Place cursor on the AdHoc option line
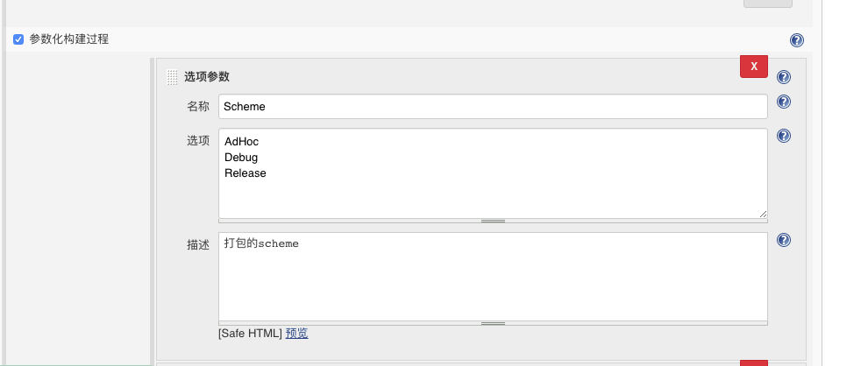 [241, 142]
